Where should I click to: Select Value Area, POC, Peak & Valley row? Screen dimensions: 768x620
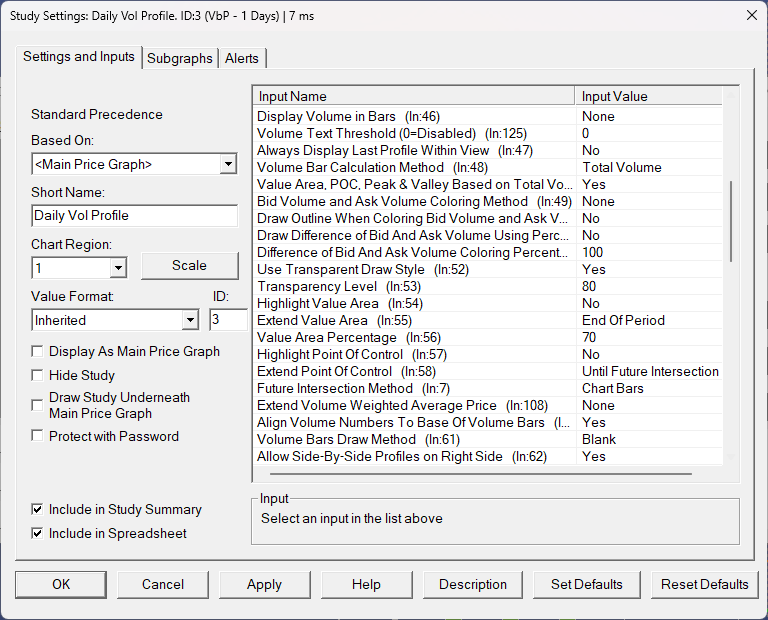pos(488,185)
